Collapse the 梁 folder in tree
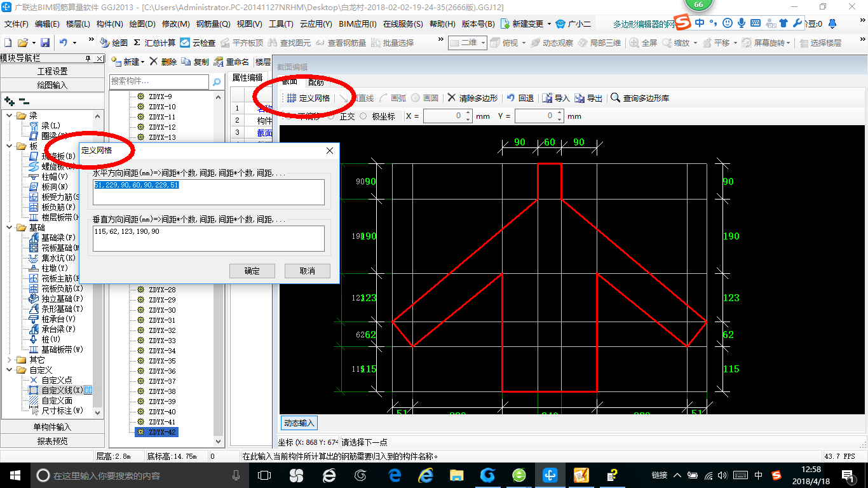The image size is (868, 488). point(10,116)
